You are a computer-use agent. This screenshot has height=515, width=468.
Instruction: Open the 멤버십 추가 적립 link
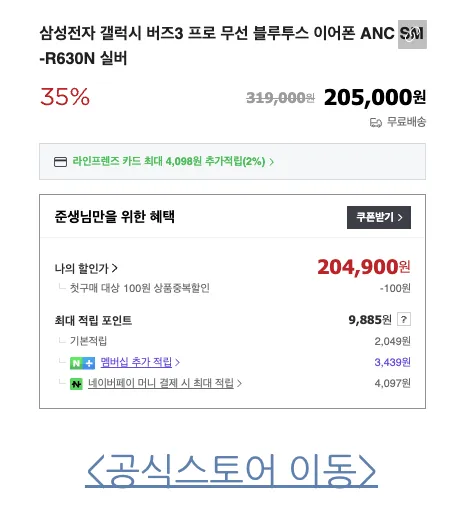tap(136, 362)
